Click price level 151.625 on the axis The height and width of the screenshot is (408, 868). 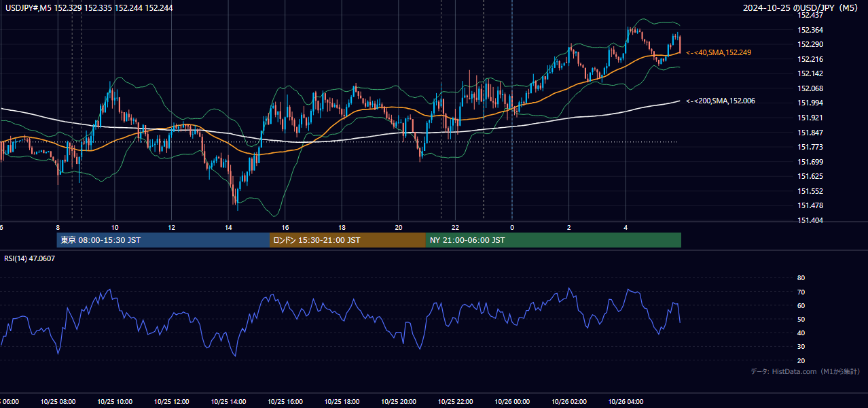coord(810,176)
